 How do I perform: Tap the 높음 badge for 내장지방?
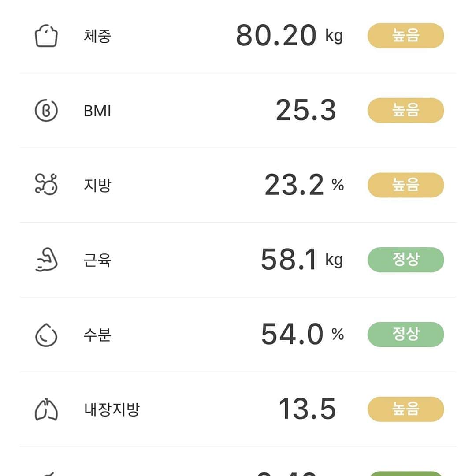(405, 409)
